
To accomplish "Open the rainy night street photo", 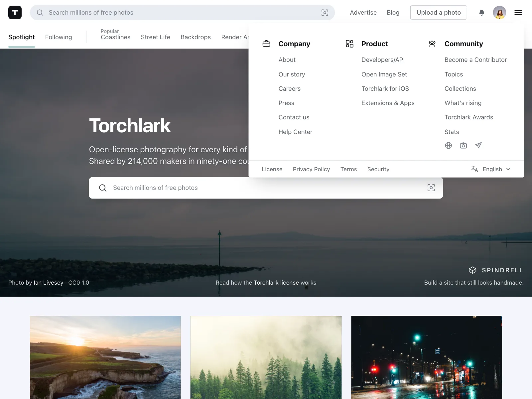I will [x=427, y=357].
